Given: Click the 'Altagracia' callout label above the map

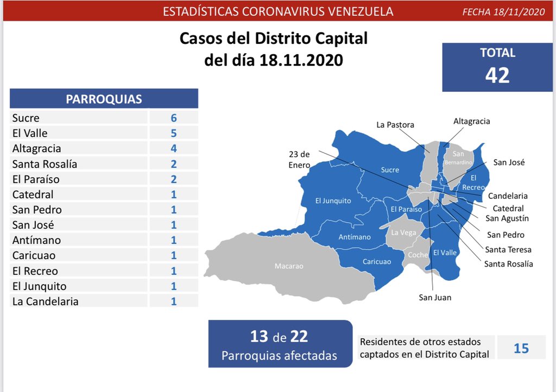Looking at the screenshot, I should point(472,122).
